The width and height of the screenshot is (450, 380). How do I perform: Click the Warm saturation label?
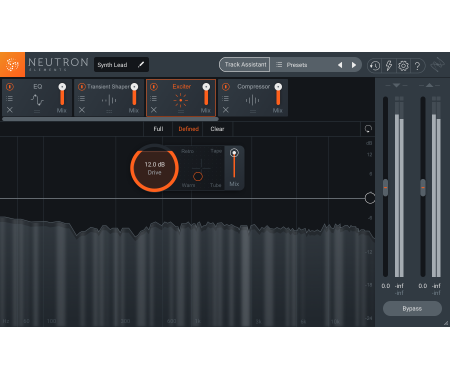[x=189, y=185]
